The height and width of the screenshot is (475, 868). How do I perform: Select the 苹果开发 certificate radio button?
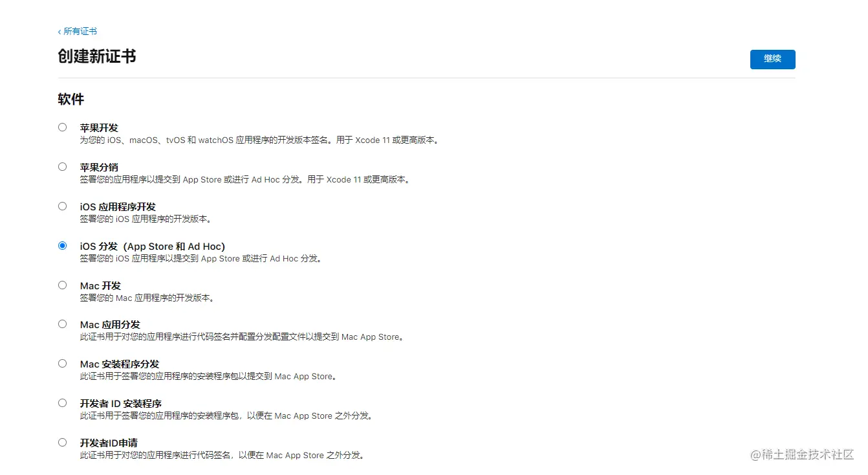click(62, 127)
